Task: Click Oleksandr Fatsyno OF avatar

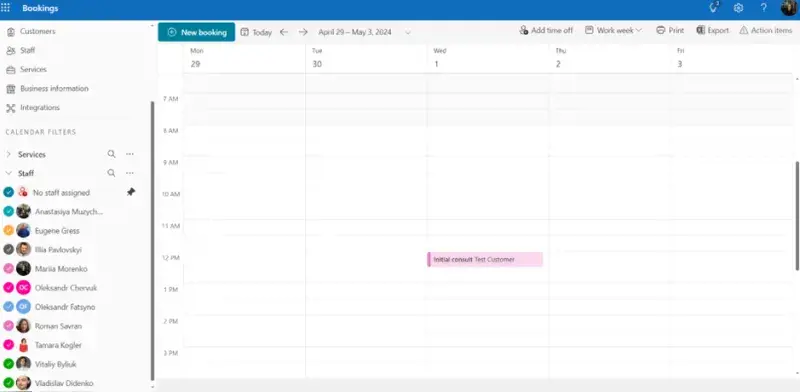Action: [x=23, y=307]
